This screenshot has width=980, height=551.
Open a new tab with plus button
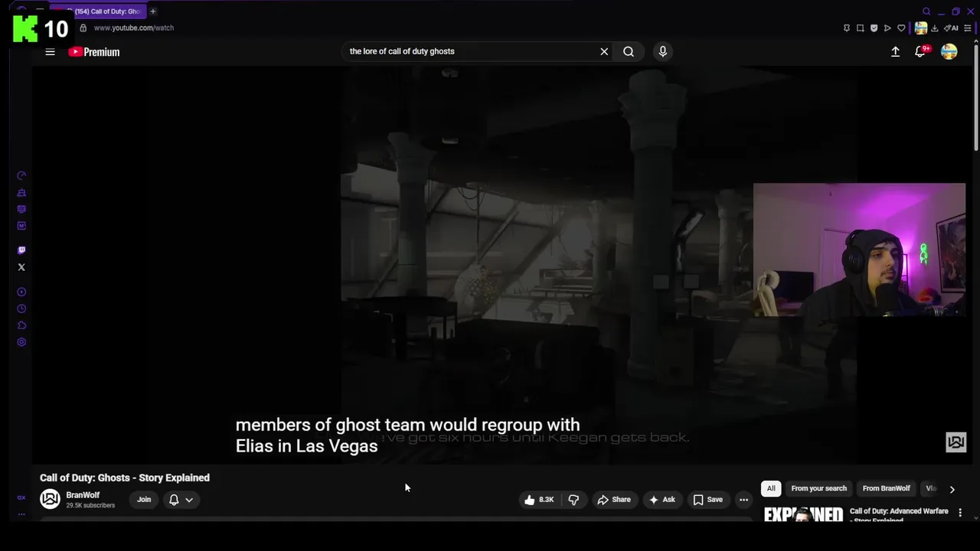coord(152,11)
